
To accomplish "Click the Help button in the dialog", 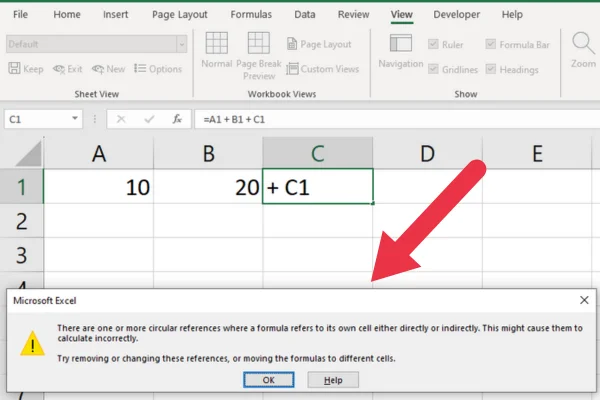I will pos(333,380).
